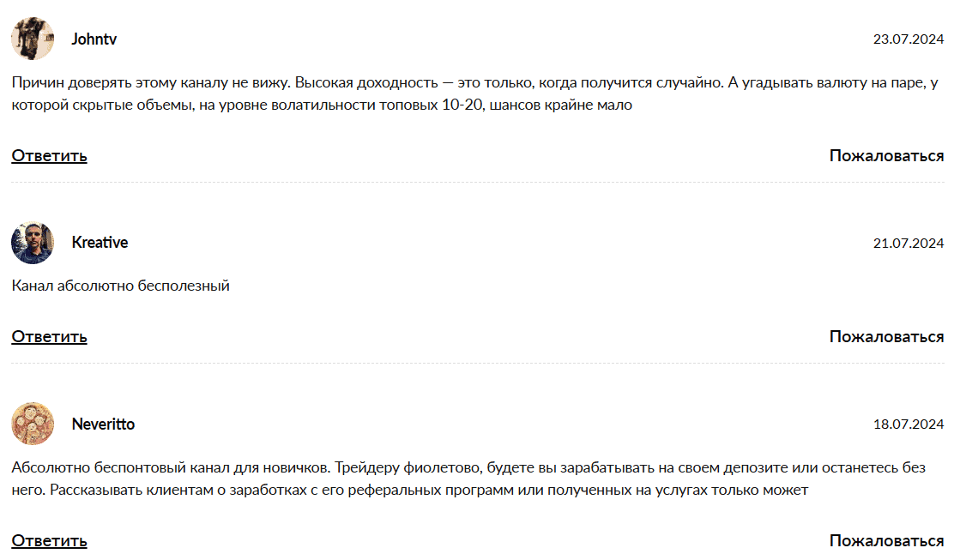This screenshot has height=560, width=954.
Task: Click Johntv's profile avatar
Action: pos(33,39)
